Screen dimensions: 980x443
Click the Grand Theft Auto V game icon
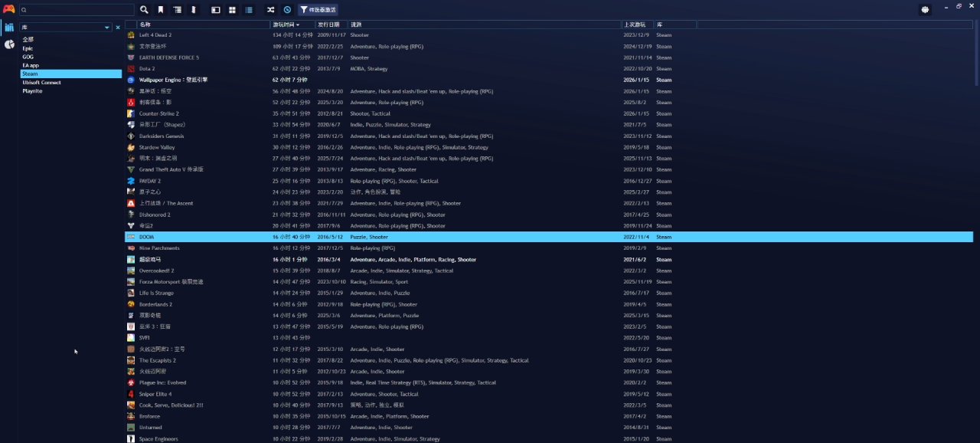click(132, 169)
